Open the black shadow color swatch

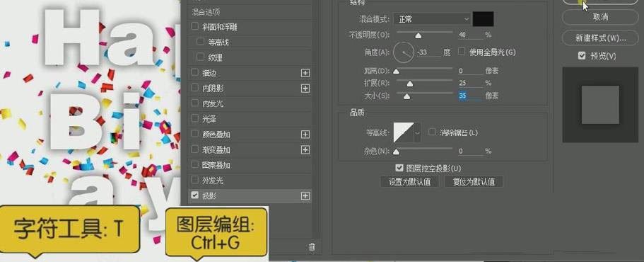[x=484, y=19]
